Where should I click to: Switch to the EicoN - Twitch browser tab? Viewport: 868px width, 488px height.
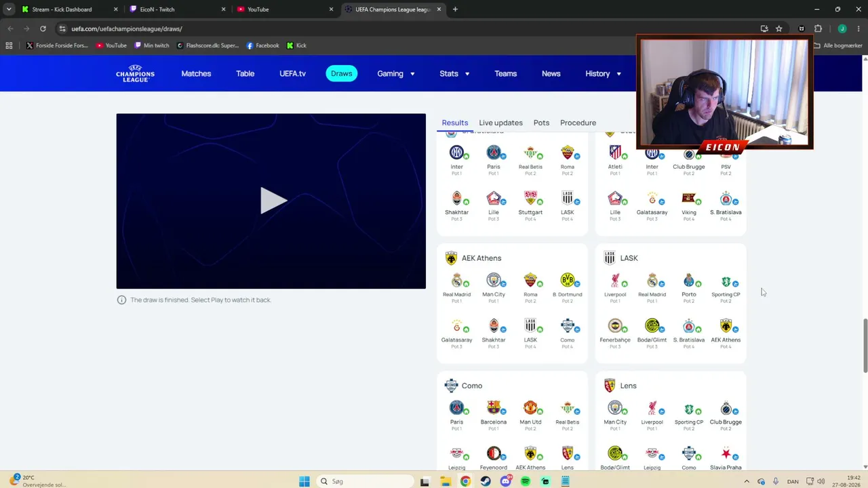[176, 9]
